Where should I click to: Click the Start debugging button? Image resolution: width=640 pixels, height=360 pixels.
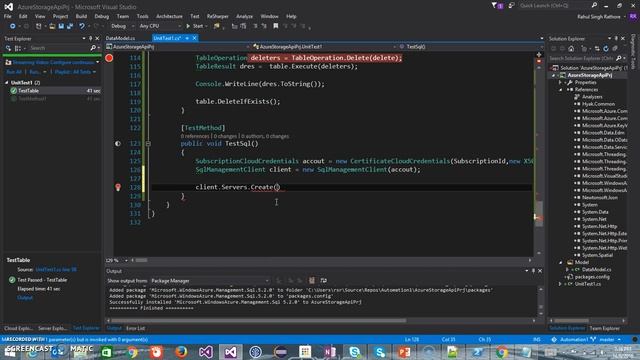click(x=196, y=26)
